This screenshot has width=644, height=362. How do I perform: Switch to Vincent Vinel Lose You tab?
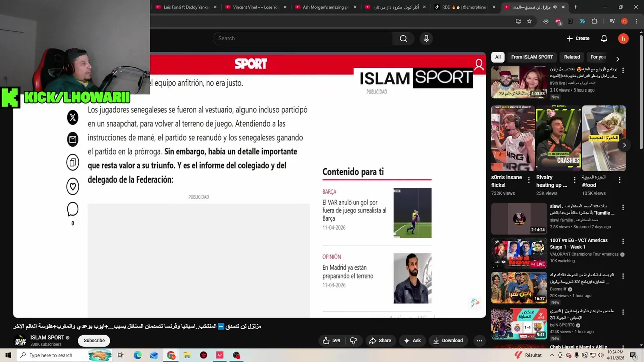(x=256, y=7)
